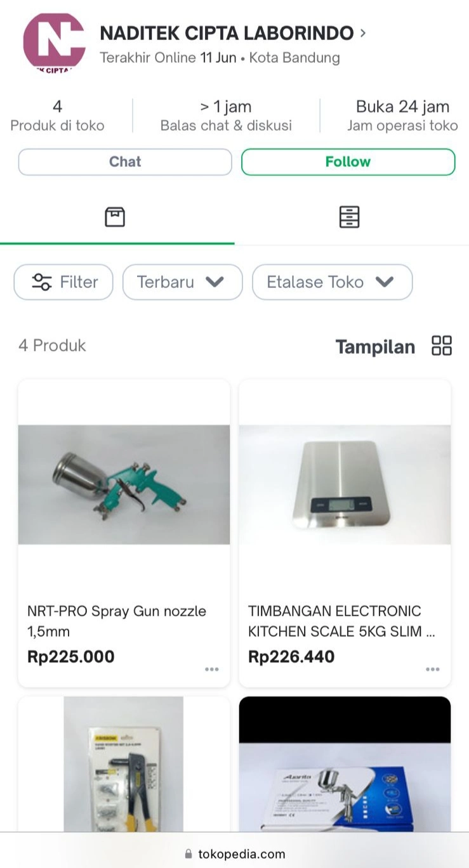Click the tokopedia.com address bar
The image size is (469, 868).
(x=241, y=854)
